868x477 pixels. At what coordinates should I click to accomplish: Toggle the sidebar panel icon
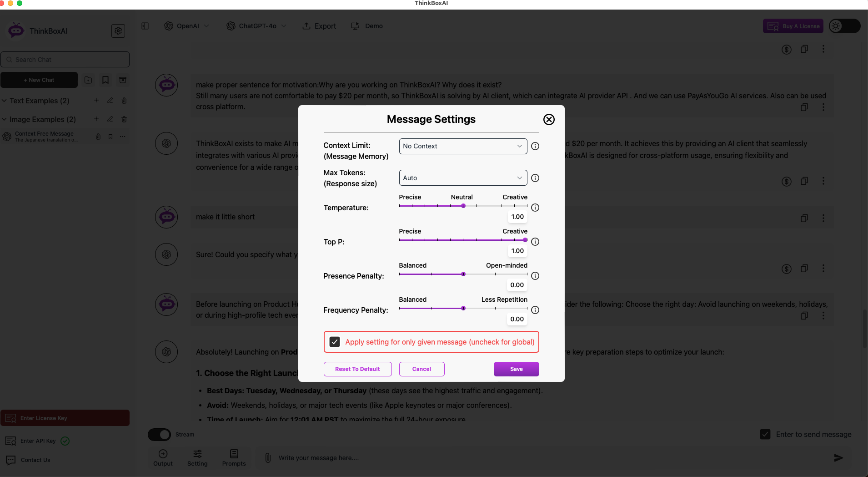click(x=145, y=26)
